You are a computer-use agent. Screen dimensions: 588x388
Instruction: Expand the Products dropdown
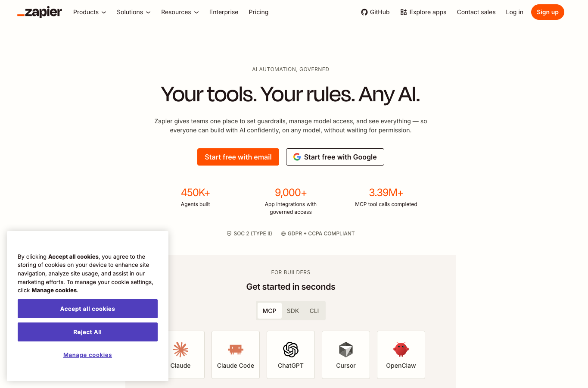(90, 12)
